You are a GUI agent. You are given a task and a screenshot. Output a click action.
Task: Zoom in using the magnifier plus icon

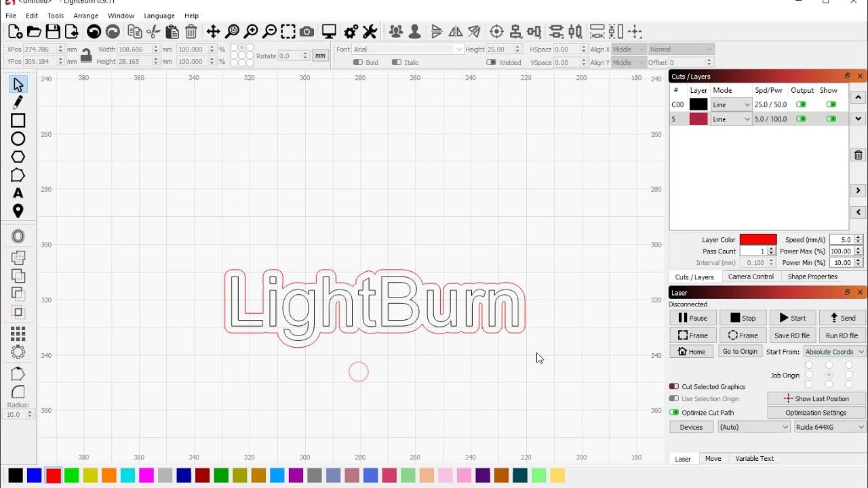point(251,31)
